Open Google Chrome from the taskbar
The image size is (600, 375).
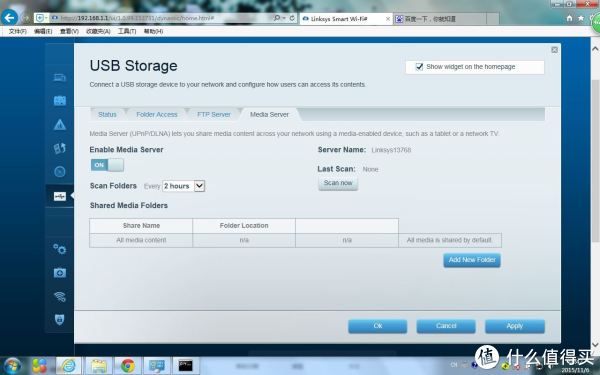128,366
